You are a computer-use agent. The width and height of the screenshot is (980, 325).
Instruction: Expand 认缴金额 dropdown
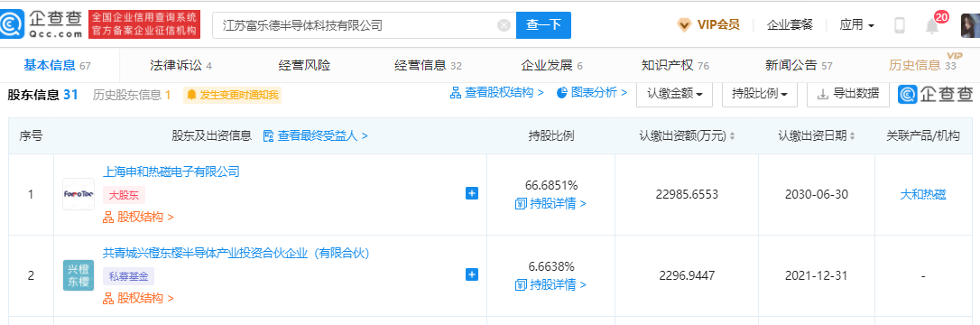pos(675,94)
